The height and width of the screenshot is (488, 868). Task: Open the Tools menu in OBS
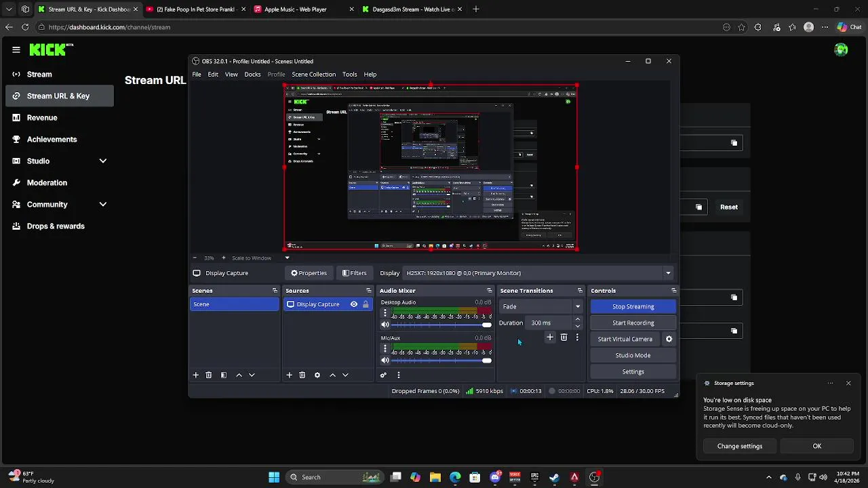(x=350, y=75)
